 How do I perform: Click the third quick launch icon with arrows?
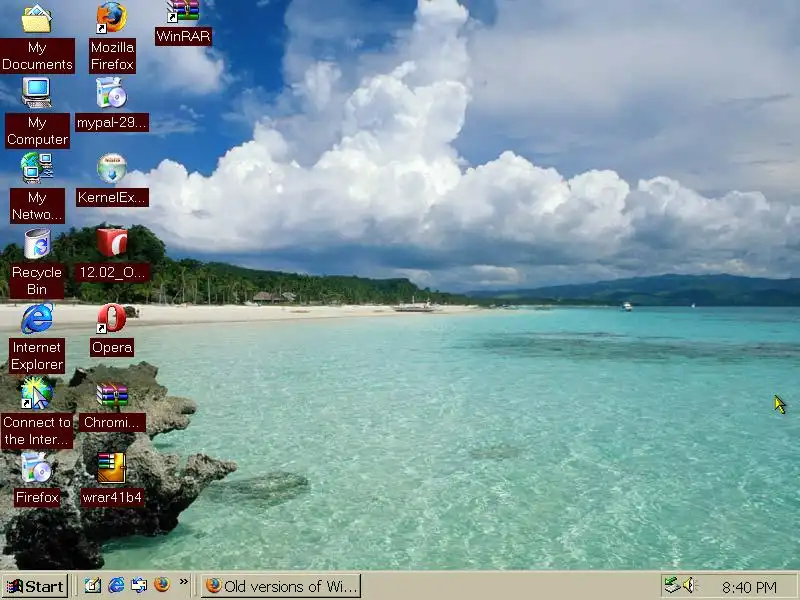[139, 585]
